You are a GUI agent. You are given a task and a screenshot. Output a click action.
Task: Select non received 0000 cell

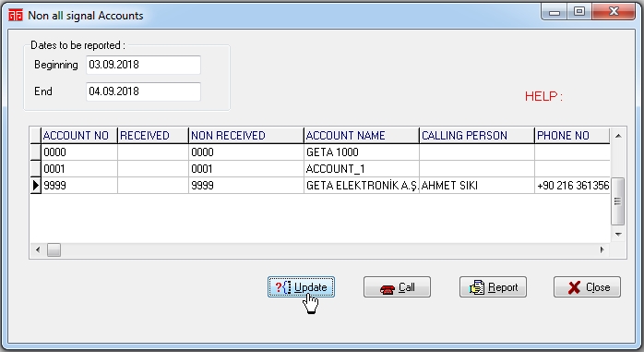tap(246, 152)
